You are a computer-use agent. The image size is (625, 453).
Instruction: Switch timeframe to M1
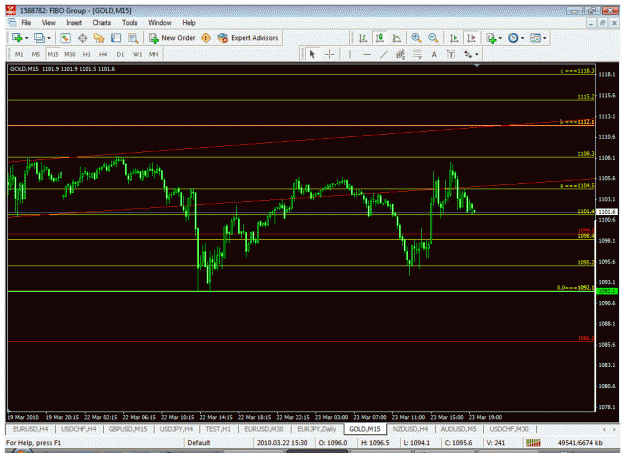19,54
